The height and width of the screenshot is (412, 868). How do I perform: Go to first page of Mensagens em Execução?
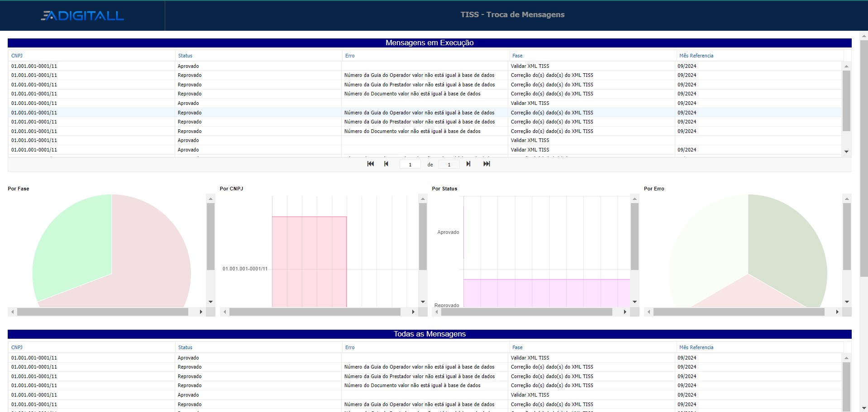pos(371,164)
